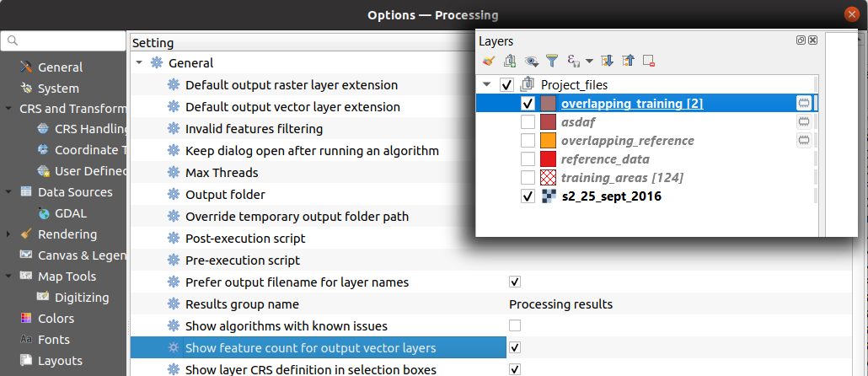Open the filter by expression dropdown arrow

pos(589,61)
